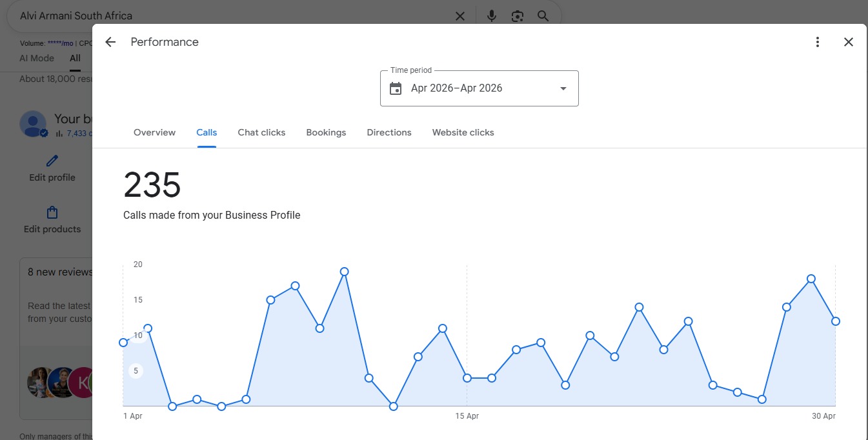
Task: Click the peak data point of 19 calls
Action: click(345, 272)
